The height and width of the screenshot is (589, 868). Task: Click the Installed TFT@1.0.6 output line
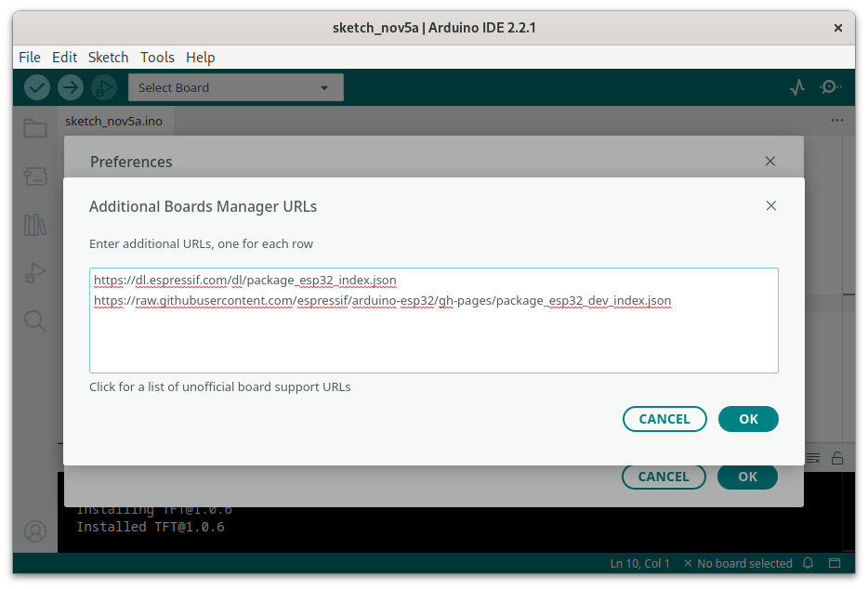coord(151,527)
